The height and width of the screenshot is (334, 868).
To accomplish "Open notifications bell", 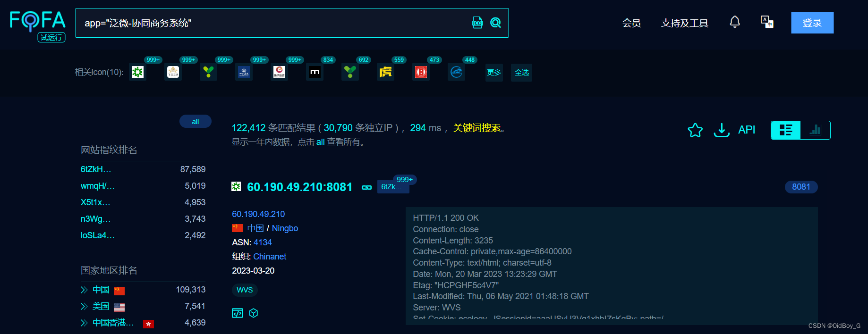I will pyautogui.click(x=735, y=22).
